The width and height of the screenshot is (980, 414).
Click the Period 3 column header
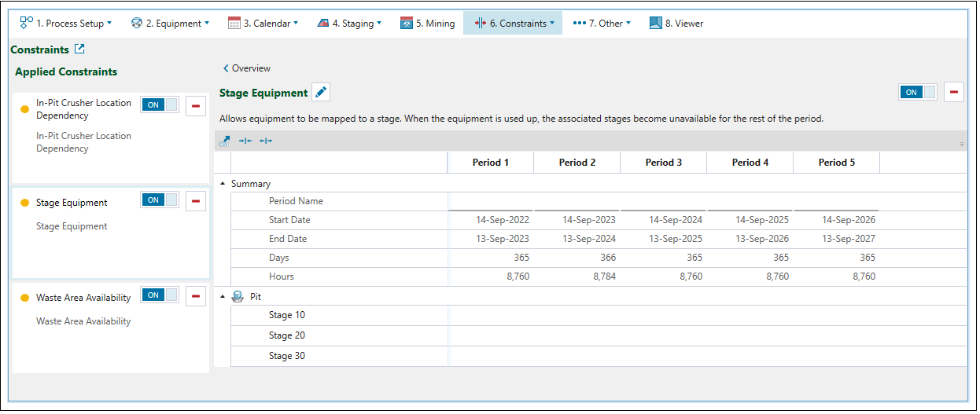pos(663,163)
